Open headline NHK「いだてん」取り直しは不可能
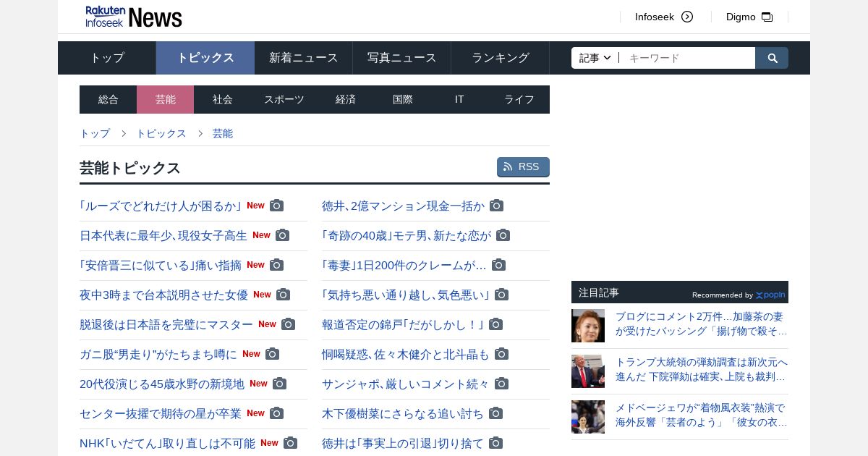Viewport: 868px width, 456px height. (x=168, y=443)
